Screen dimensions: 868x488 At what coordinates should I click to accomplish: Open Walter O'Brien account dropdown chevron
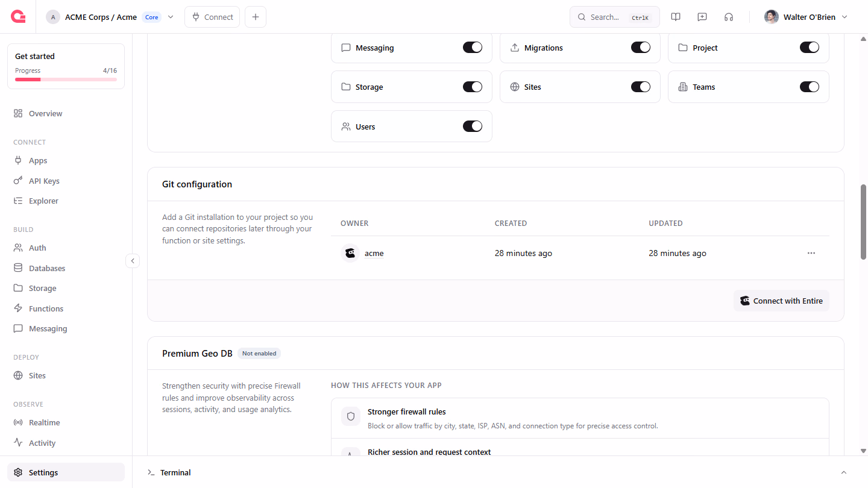click(844, 17)
